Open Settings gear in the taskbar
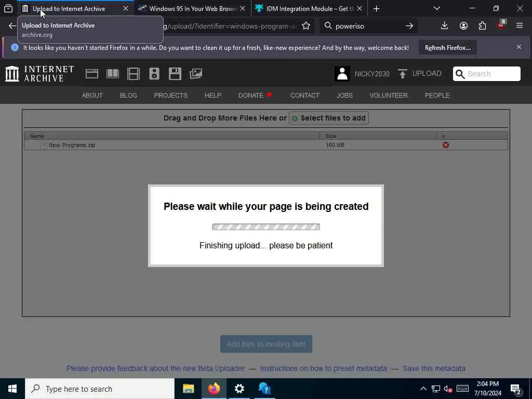 point(239,389)
